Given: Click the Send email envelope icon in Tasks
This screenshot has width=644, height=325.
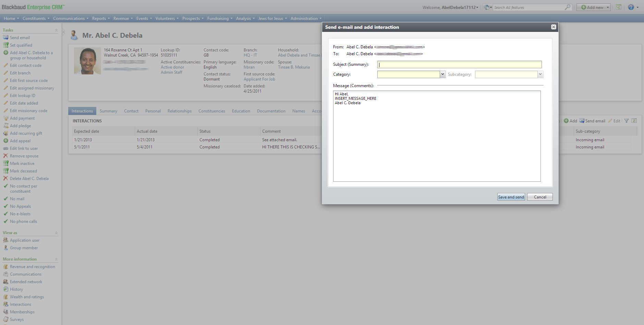Looking at the screenshot, I should pyautogui.click(x=5, y=38).
